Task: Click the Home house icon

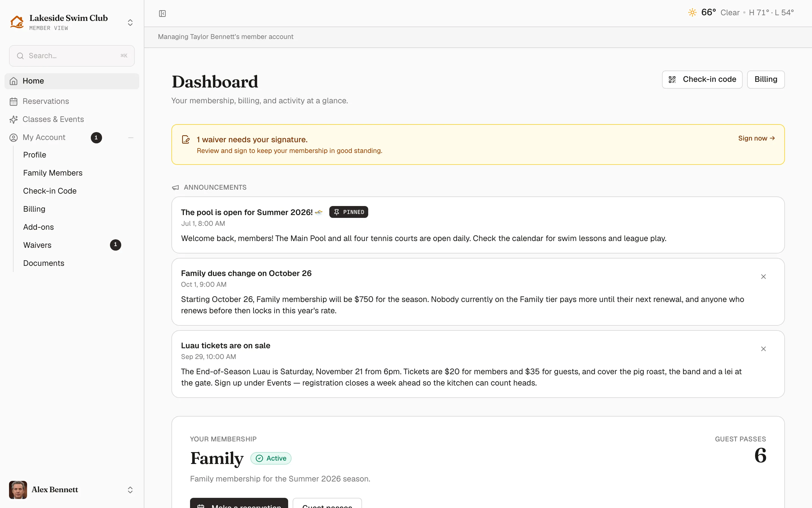Action: (x=14, y=81)
